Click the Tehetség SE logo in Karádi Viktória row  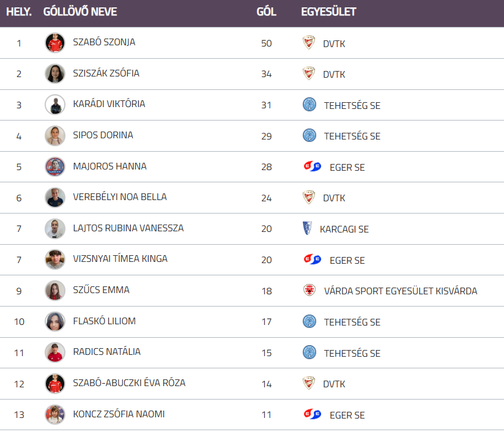pos(309,105)
